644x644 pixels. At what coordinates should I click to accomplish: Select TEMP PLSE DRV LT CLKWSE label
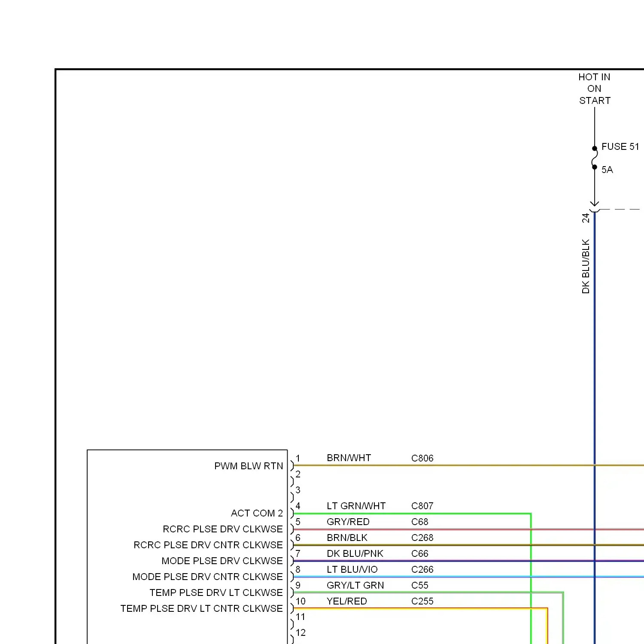tap(216, 593)
